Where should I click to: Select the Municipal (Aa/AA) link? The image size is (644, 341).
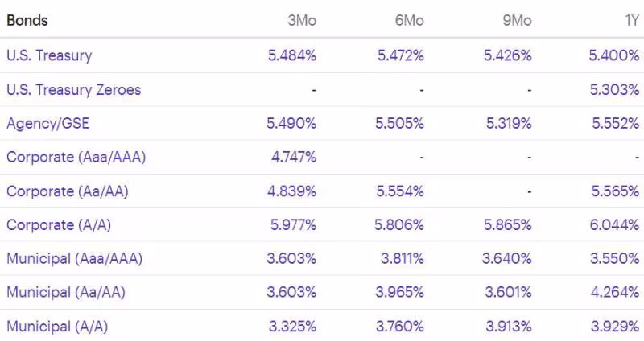tap(66, 292)
